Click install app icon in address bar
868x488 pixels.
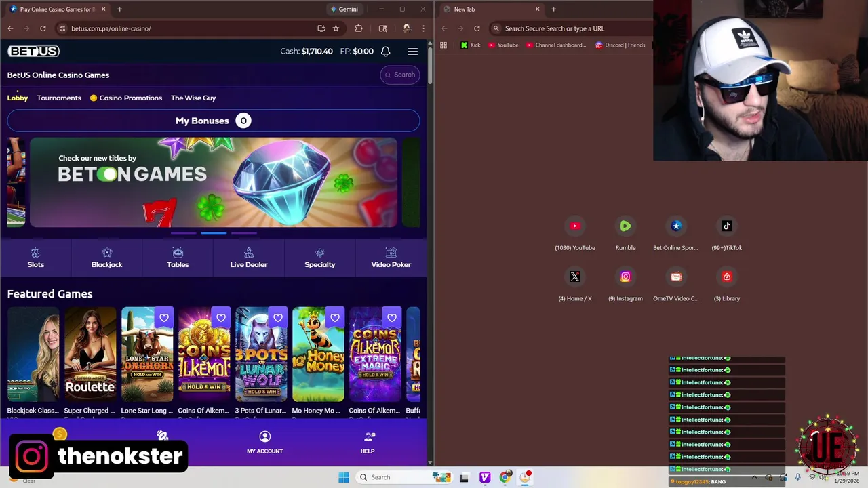[x=321, y=28]
